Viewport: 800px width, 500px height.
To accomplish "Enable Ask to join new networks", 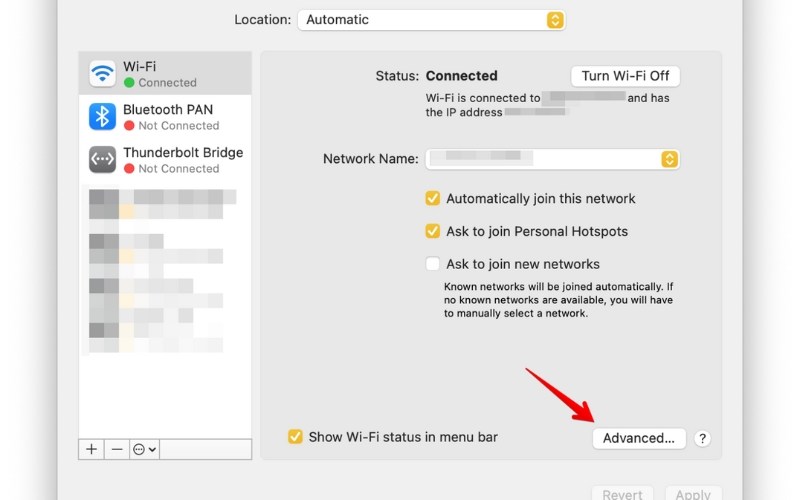I will 433,264.
